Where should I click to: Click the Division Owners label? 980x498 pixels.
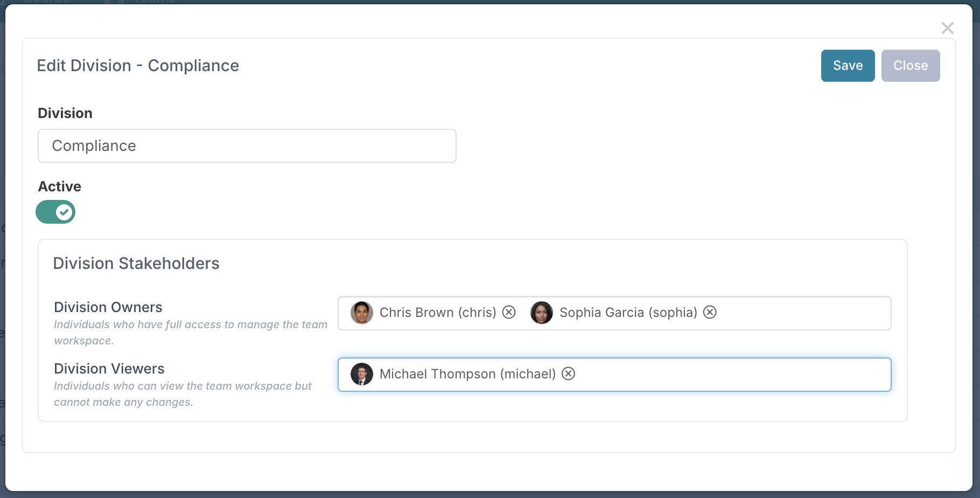108,307
